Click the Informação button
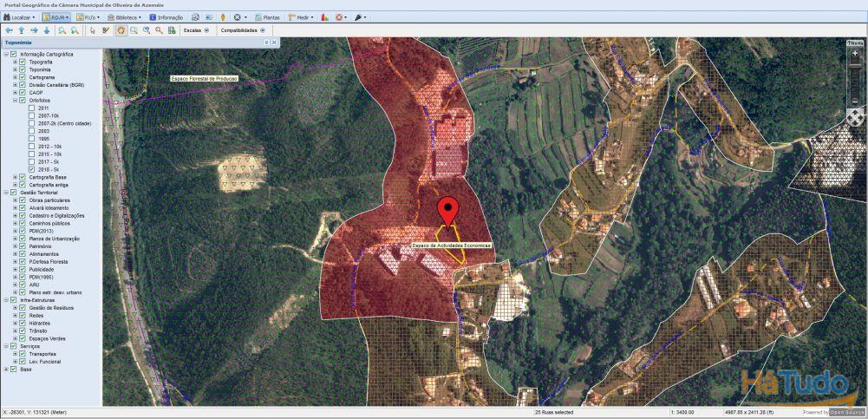Screen dimensions: 868x419 click(x=166, y=17)
